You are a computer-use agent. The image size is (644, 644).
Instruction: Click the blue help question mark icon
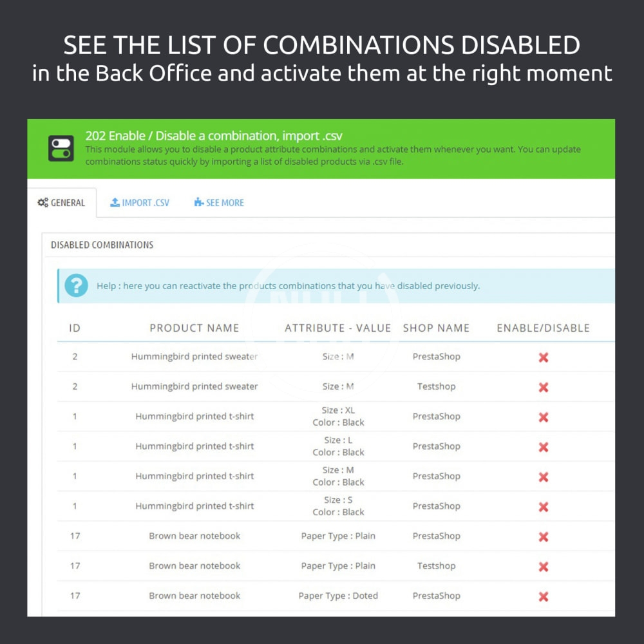point(76,285)
